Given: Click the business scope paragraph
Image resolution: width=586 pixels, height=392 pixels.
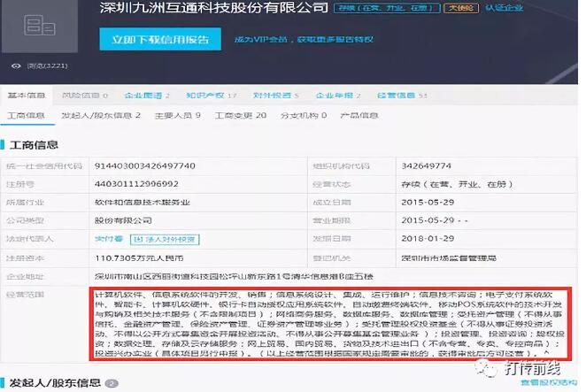Looking at the screenshot, I should [x=330, y=324].
